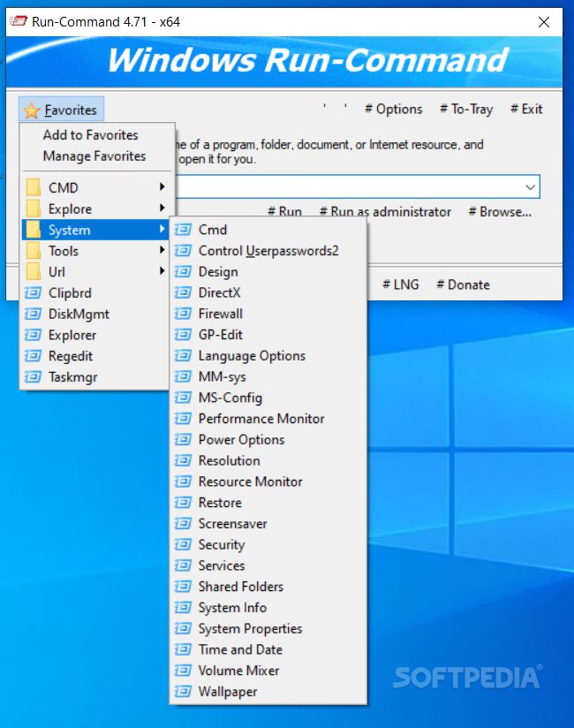This screenshot has height=728, width=574.
Task: Click the # Donate link
Action: tap(463, 284)
